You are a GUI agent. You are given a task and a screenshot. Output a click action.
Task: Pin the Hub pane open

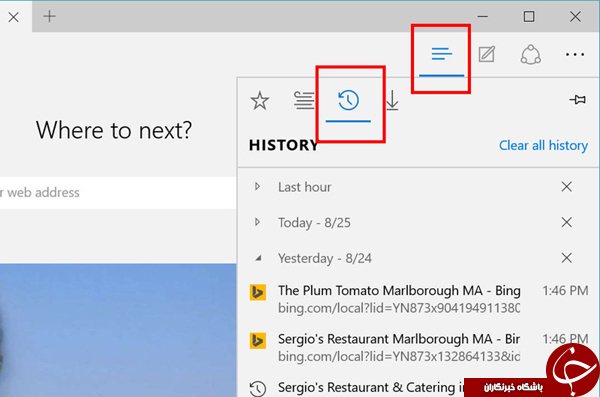pos(577,100)
